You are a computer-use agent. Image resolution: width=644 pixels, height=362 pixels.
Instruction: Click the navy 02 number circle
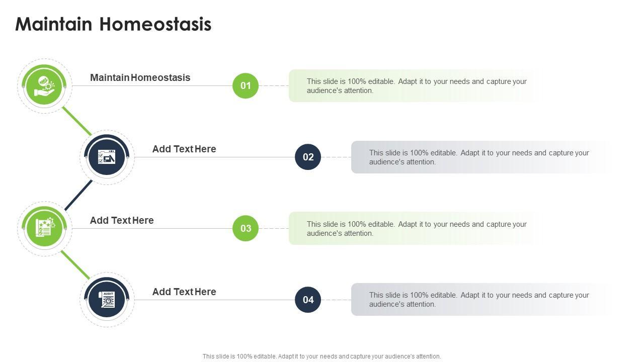tap(308, 157)
